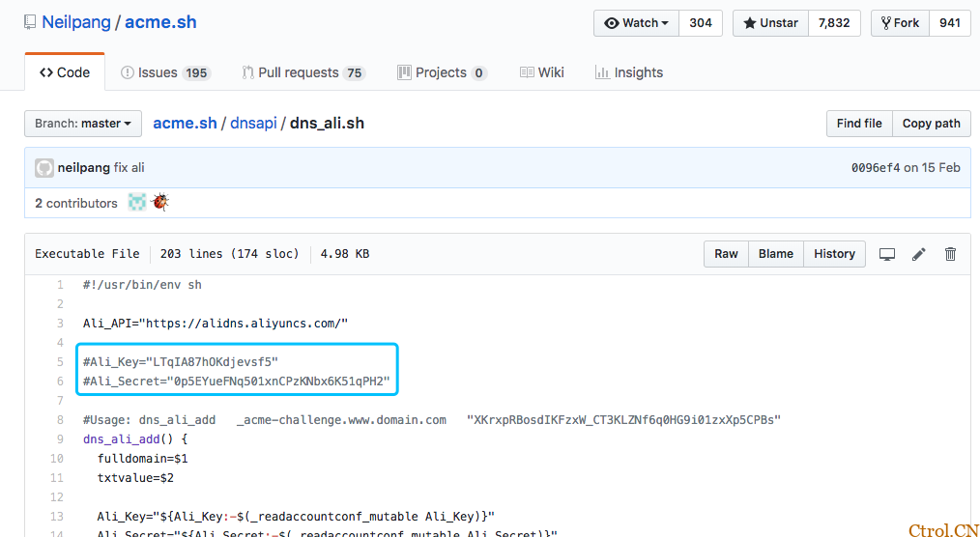Select line number 3
The height and width of the screenshot is (537, 980).
(60, 324)
